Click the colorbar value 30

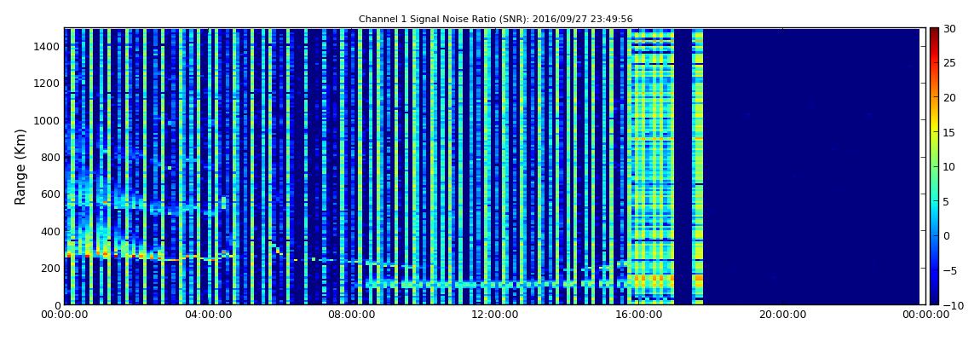[x=950, y=28]
